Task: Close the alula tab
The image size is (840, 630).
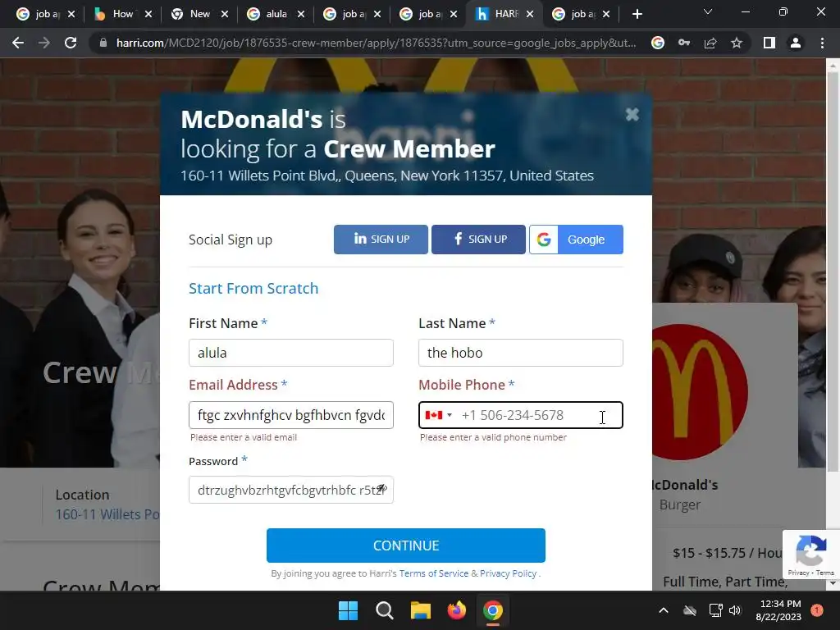Action: pyautogui.click(x=301, y=14)
